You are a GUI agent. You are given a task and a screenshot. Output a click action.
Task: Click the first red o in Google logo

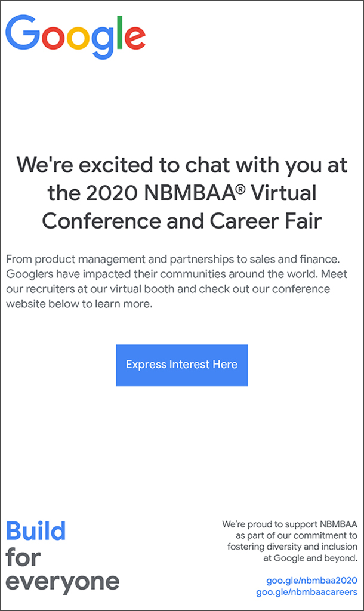[53, 38]
